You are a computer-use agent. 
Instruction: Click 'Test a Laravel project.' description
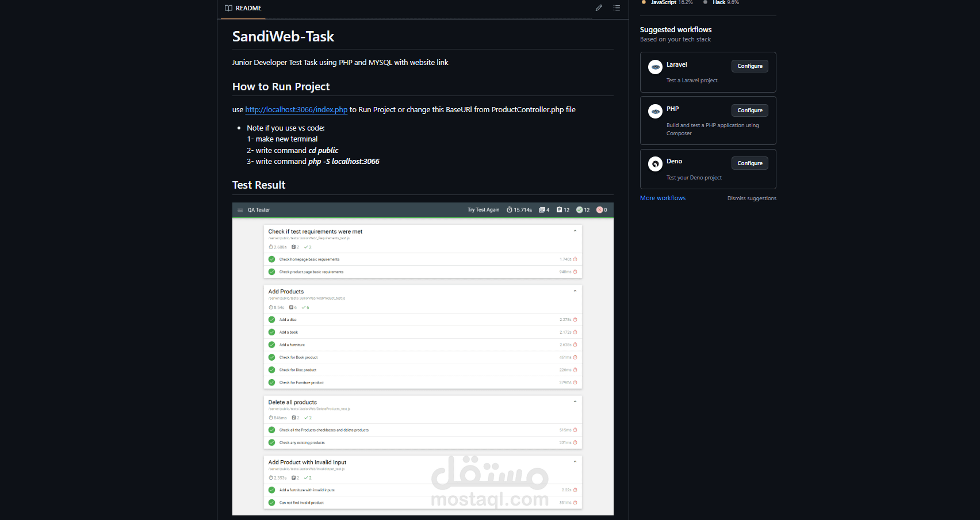pos(692,81)
